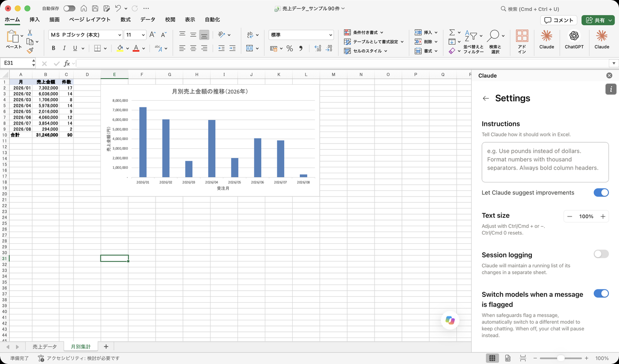Image resolution: width=619 pixels, height=364 pixels.
Task: Click the AutoSum sigma icon
Action: pos(452,32)
